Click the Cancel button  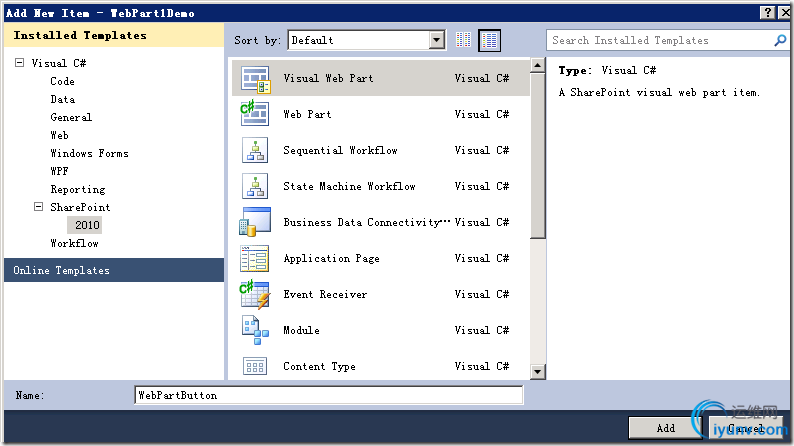pyautogui.click(x=745, y=428)
